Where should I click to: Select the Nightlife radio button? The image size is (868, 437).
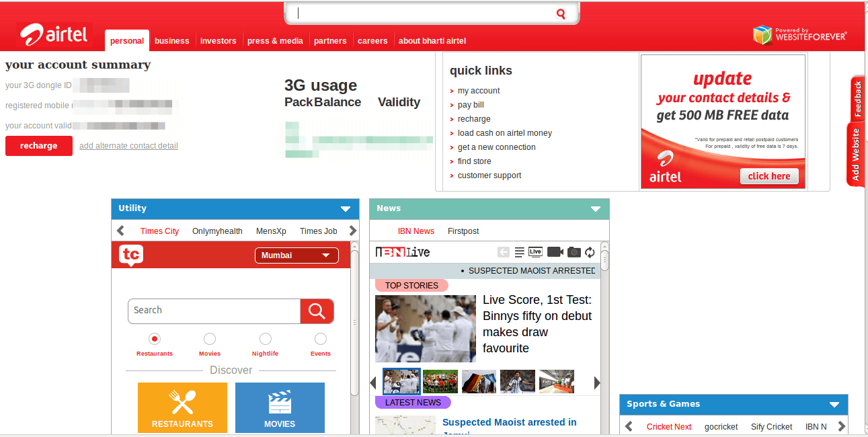(x=266, y=339)
